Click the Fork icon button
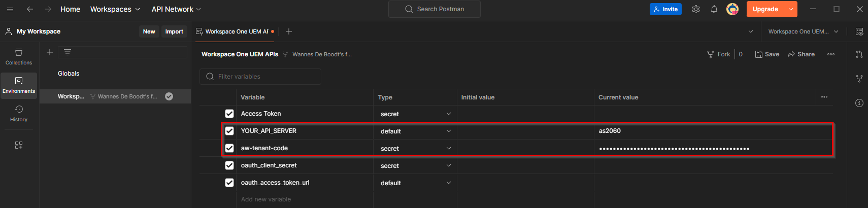 [x=718, y=54]
